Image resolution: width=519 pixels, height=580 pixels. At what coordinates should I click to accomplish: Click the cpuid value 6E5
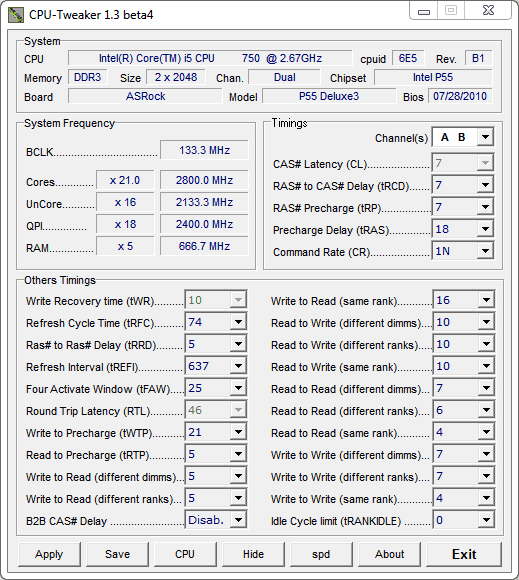coord(408,58)
